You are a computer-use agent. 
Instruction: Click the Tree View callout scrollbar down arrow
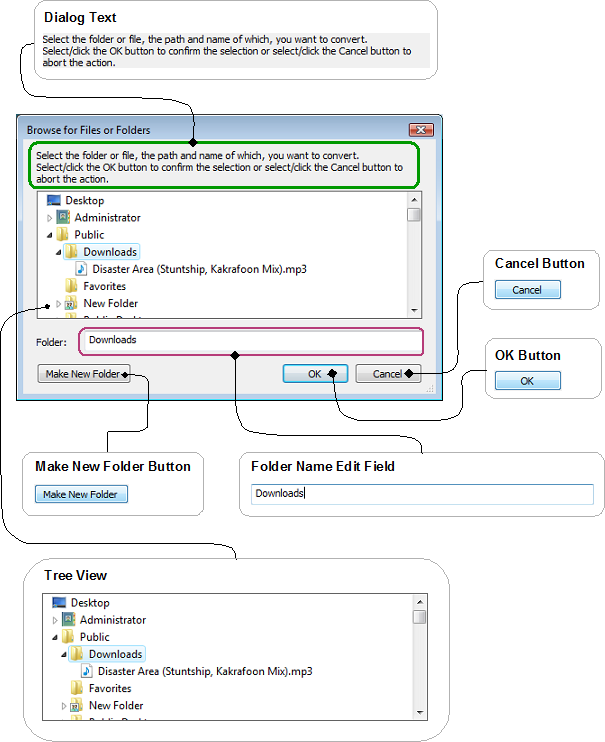pyautogui.click(x=420, y=713)
